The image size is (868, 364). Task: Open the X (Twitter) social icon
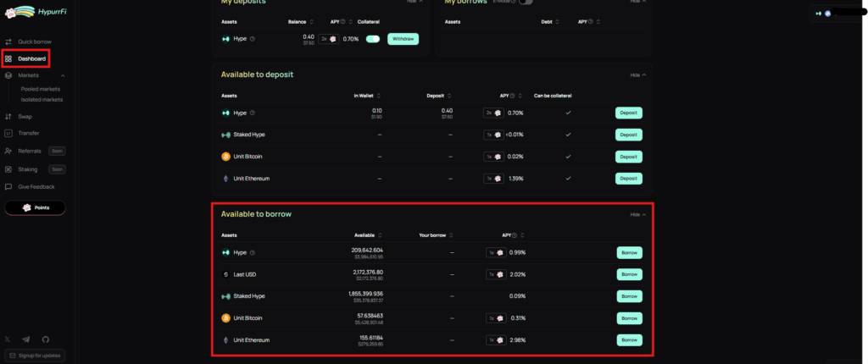(8, 339)
